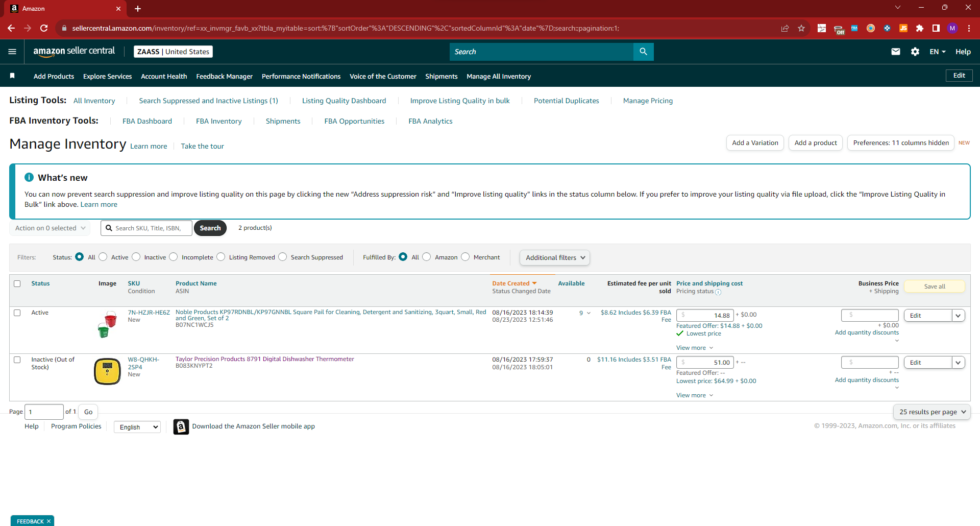Open the EN language dropdown
This screenshot has height=526, width=980.
tap(938, 52)
